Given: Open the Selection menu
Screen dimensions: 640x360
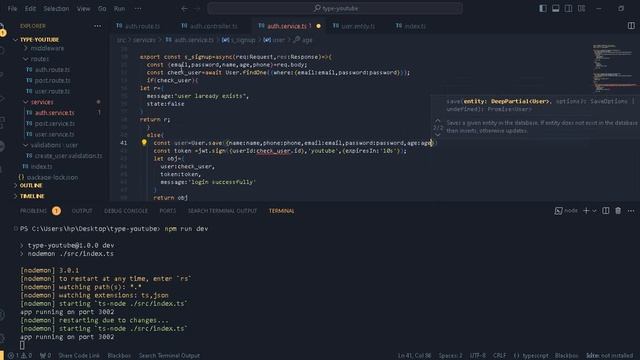Looking at the screenshot, I should tap(56, 9).
